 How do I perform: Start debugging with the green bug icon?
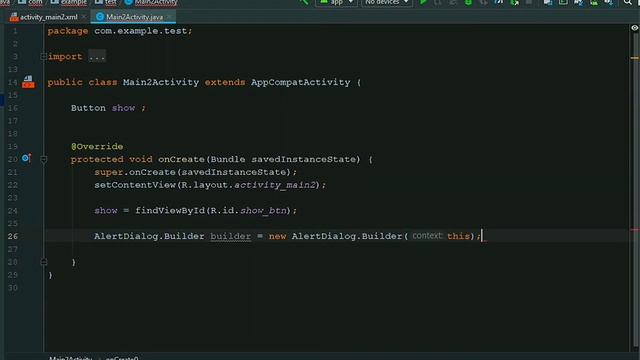point(468,2)
